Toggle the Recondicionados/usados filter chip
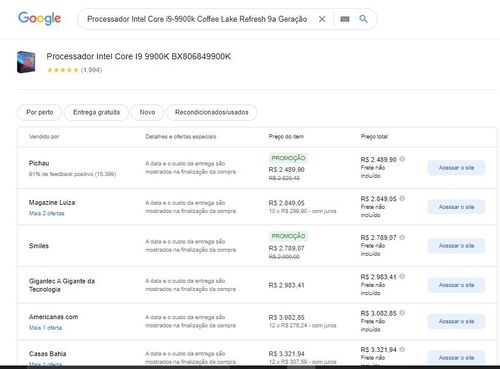 [x=212, y=112]
